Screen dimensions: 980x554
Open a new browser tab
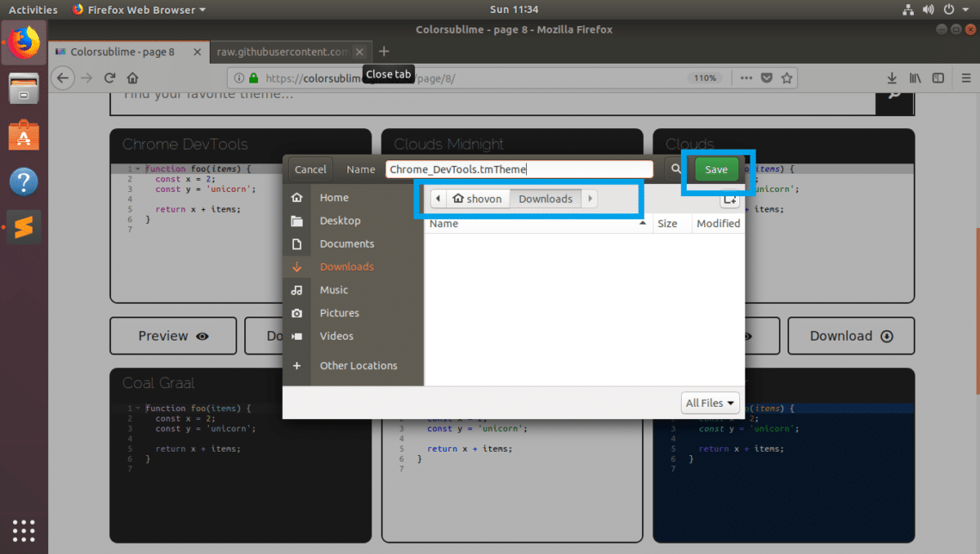383,52
